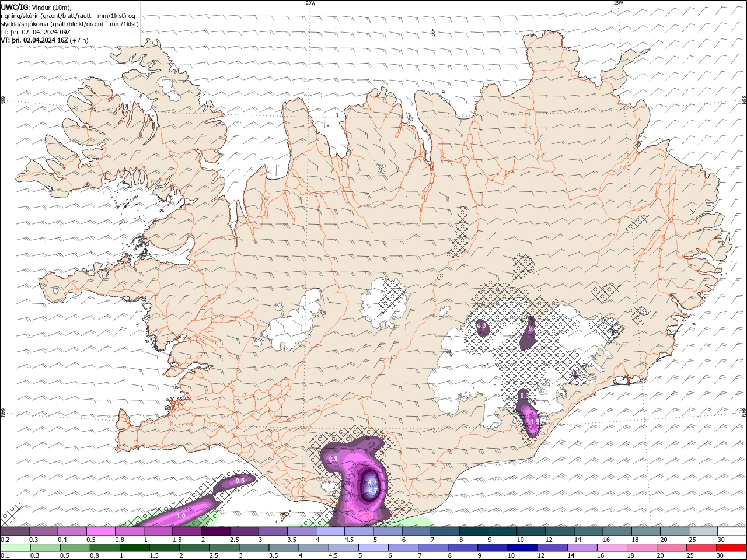Pick the pale green 0.1 swatch in bottom legend row

tap(15, 548)
